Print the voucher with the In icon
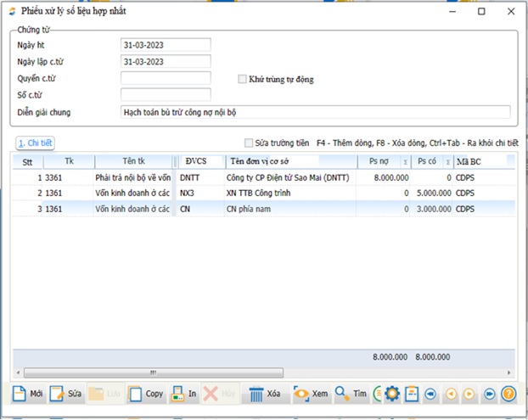 click(178, 394)
